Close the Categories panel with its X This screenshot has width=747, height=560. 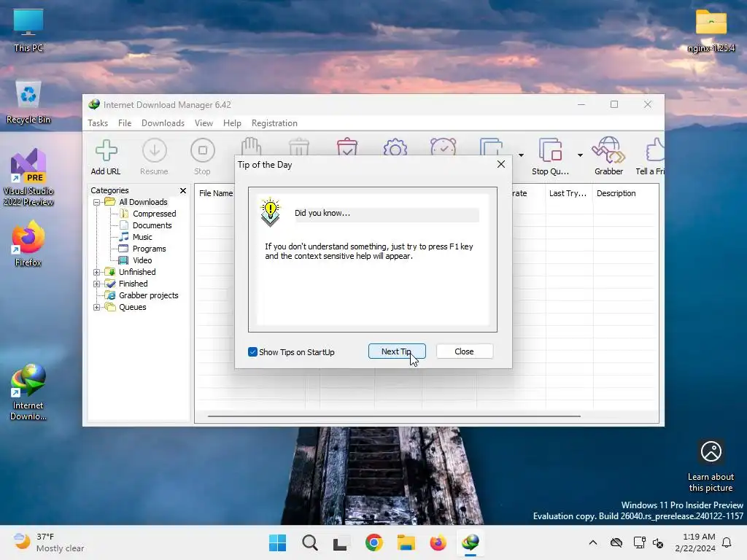pyautogui.click(x=183, y=190)
